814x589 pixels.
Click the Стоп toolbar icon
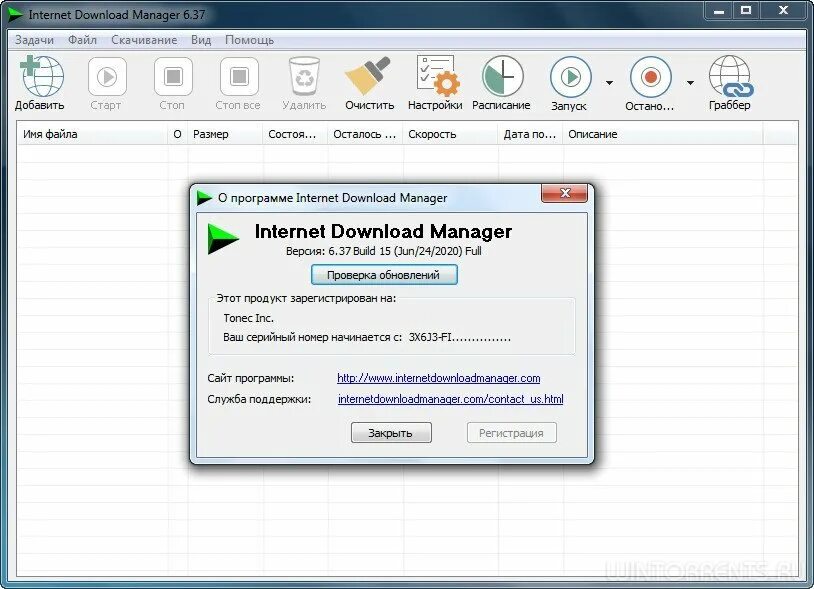coord(173,77)
